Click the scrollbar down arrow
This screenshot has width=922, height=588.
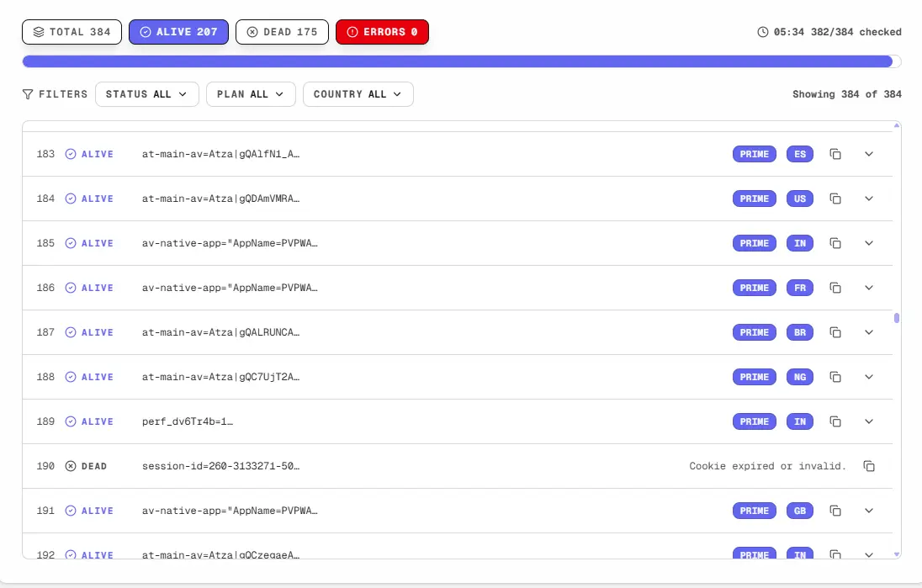click(897, 554)
